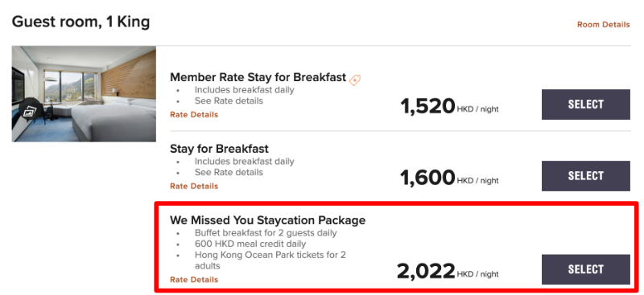Click the member rate tag icon
This screenshot has height=295, width=644.
[x=355, y=80]
